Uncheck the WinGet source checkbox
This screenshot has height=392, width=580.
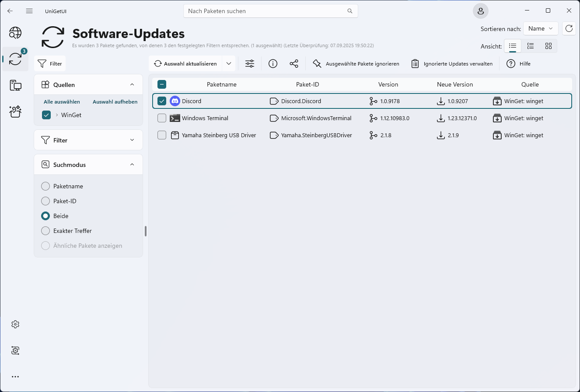click(46, 115)
